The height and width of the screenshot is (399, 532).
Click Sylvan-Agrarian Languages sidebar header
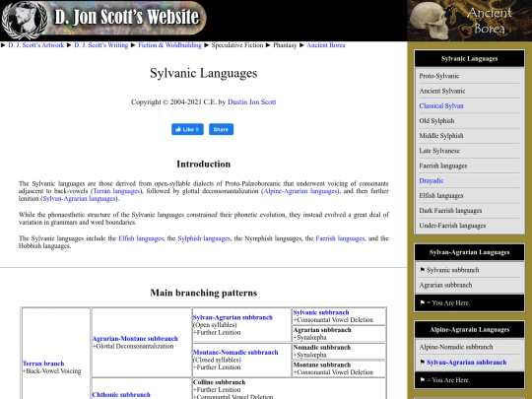pyautogui.click(x=470, y=252)
